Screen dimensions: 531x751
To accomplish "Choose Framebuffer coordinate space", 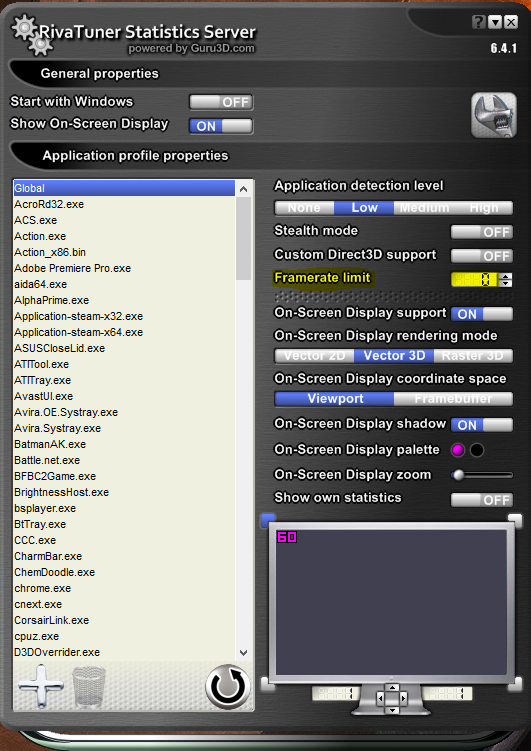I will [453, 399].
